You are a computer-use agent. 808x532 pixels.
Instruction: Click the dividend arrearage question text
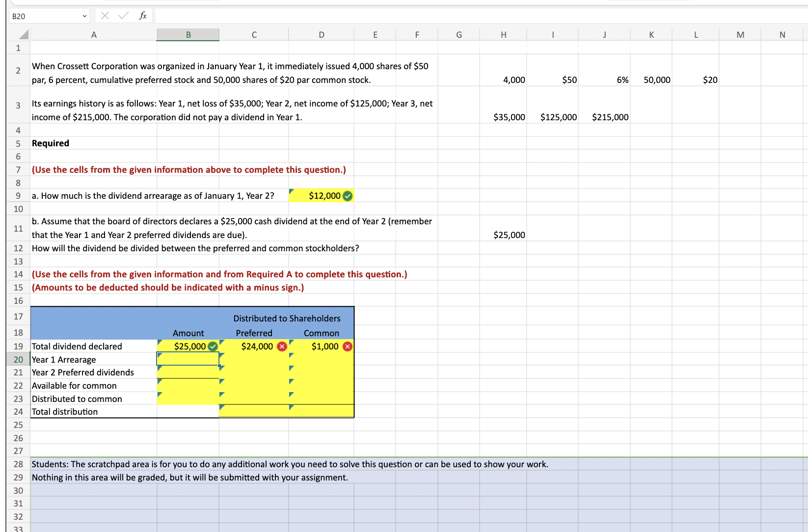coord(153,196)
